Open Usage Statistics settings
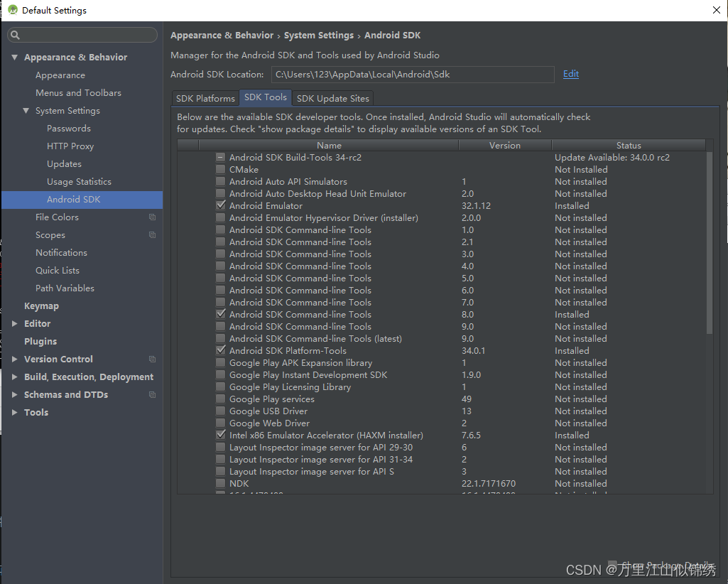The width and height of the screenshot is (728, 584). (x=79, y=182)
